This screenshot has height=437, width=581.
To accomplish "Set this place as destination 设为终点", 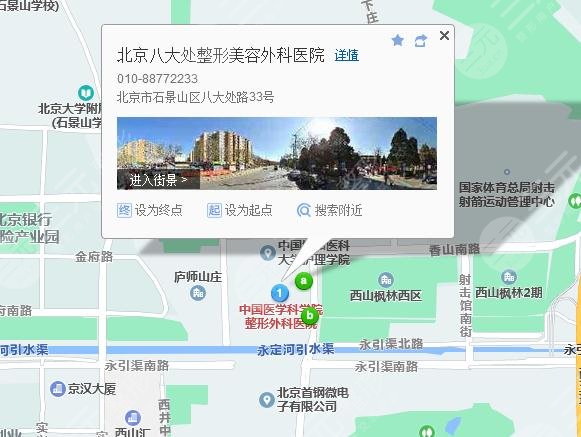I will (150, 210).
